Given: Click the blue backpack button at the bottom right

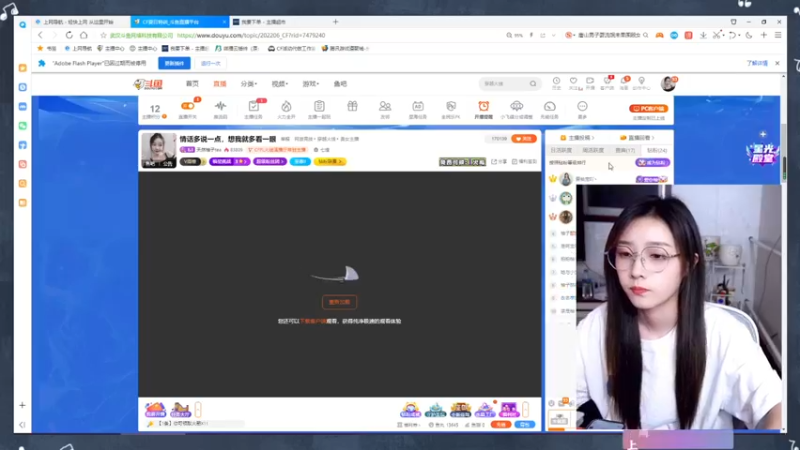Looking at the screenshot, I should pyautogui.click(x=525, y=424).
